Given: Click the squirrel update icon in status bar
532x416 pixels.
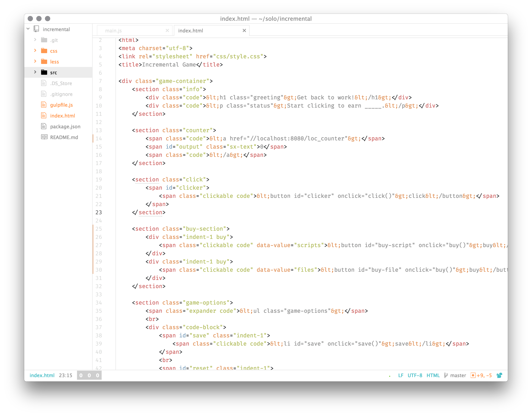Looking at the screenshot, I should pyautogui.click(x=499, y=375).
